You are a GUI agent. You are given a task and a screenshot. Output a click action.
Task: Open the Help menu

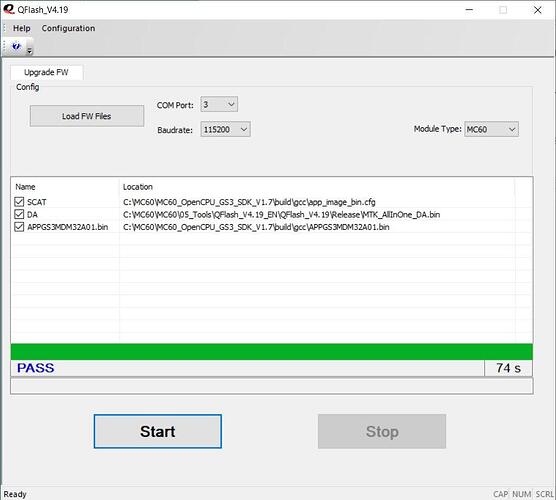pos(22,28)
